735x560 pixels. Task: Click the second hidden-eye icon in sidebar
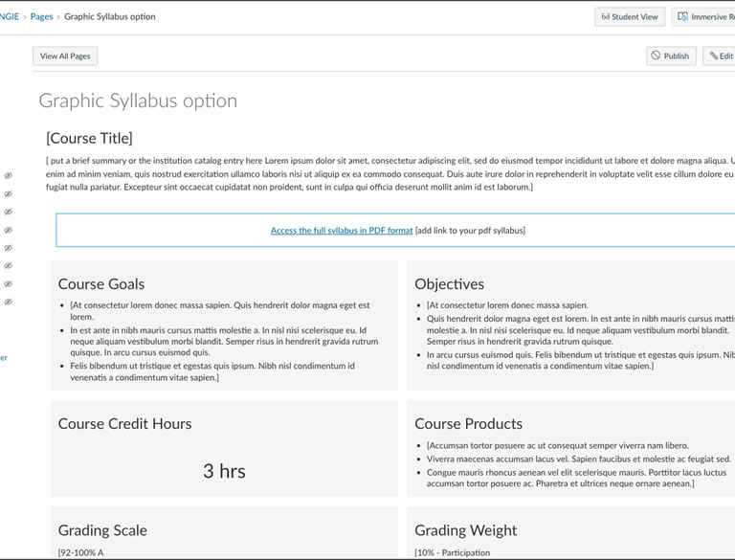8,194
